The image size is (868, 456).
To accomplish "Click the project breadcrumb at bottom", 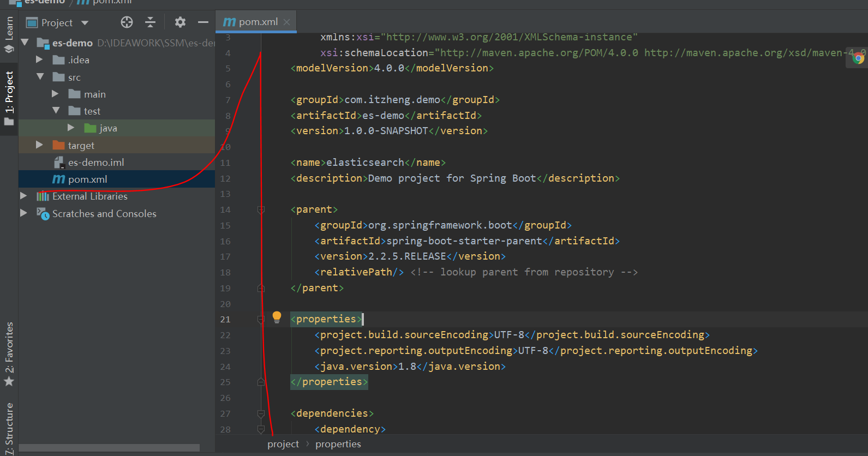I will pos(283,444).
